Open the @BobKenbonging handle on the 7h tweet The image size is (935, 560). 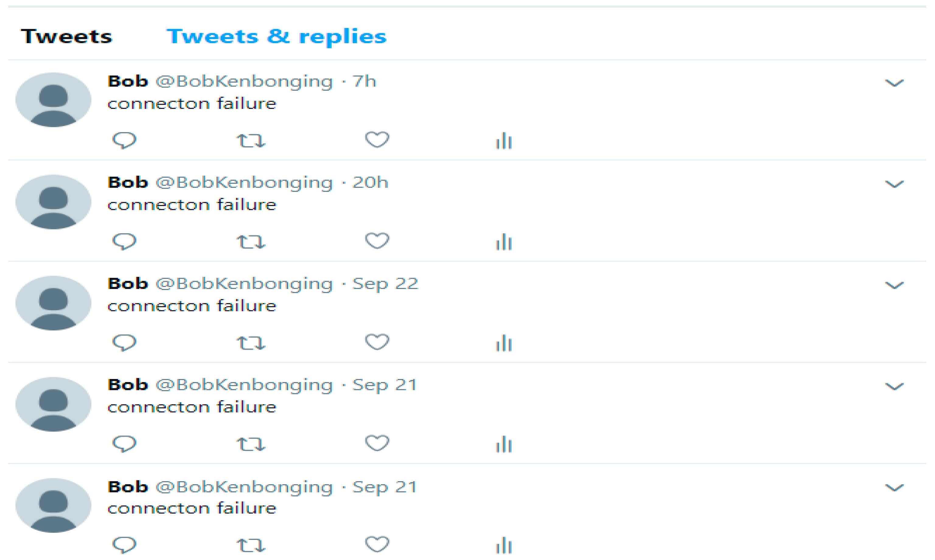[x=244, y=81]
